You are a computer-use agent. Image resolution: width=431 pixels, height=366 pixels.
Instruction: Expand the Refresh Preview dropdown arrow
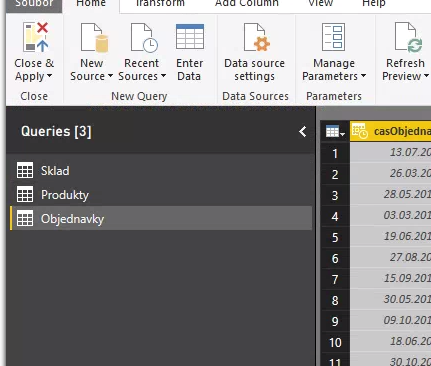[426, 76]
